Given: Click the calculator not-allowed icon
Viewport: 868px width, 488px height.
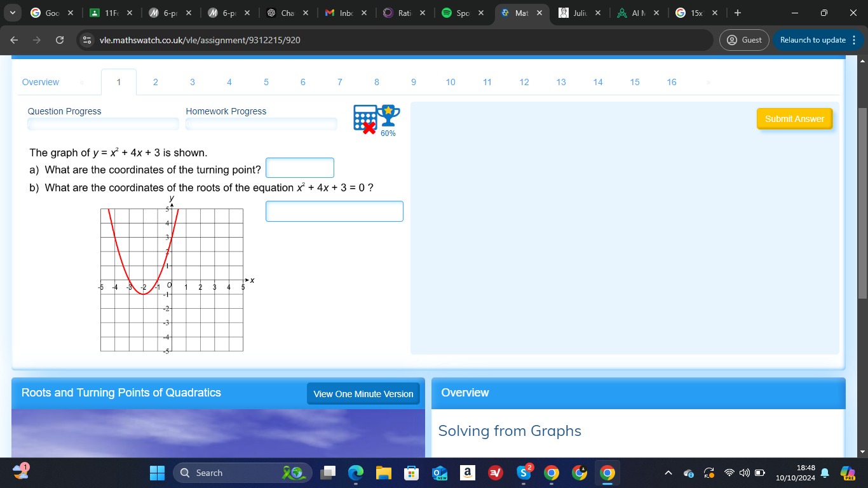Looking at the screenshot, I should [364, 119].
